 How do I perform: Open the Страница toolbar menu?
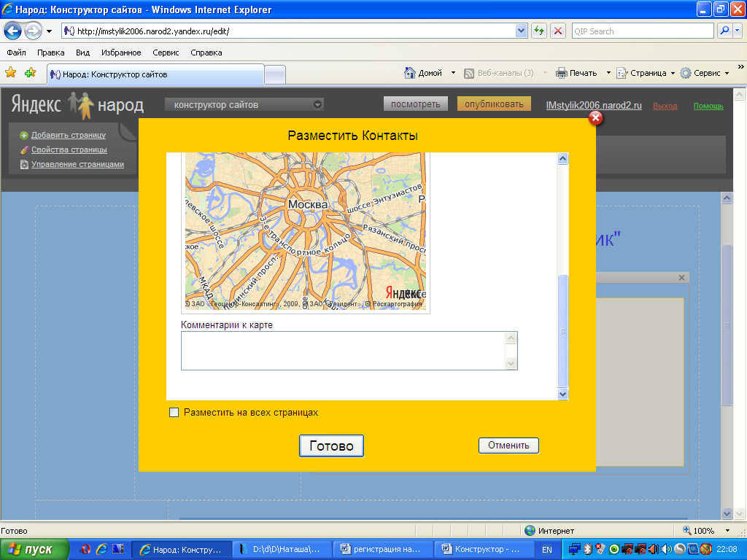pos(646,73)
